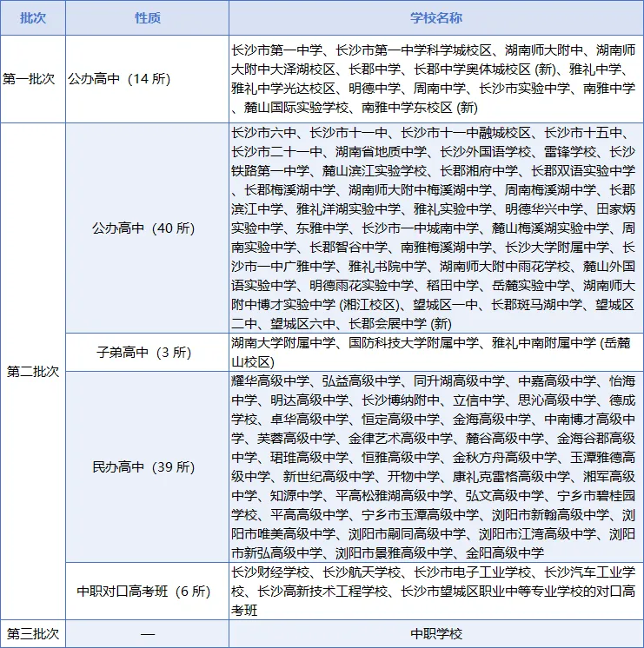Click school list cell starting '长沙财经学校'
Viewport: 644px width, 648px height.
pos(436,591)
